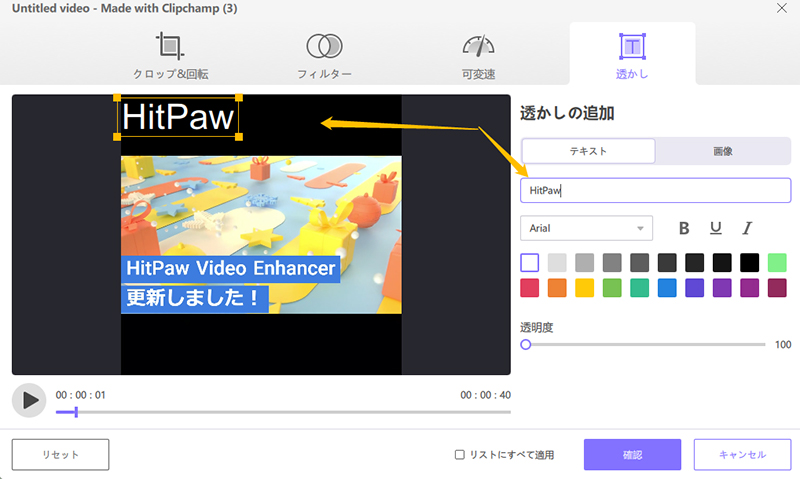Click the 確認 confirm button
800x479 pixels.
coord(633,455)
